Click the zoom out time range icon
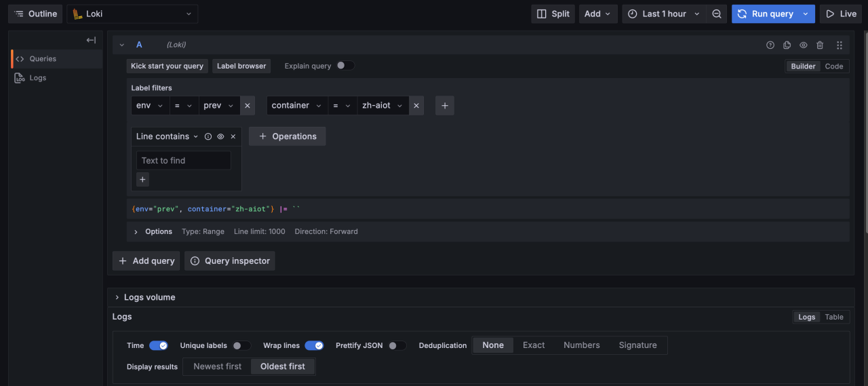Screen dimensions: 868x386 (x=717, y=14)
